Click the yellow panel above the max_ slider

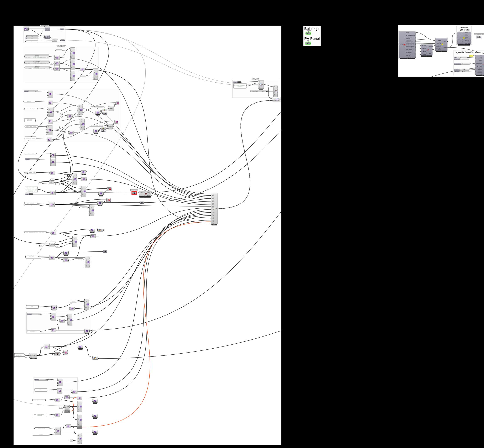click(471, 56)
